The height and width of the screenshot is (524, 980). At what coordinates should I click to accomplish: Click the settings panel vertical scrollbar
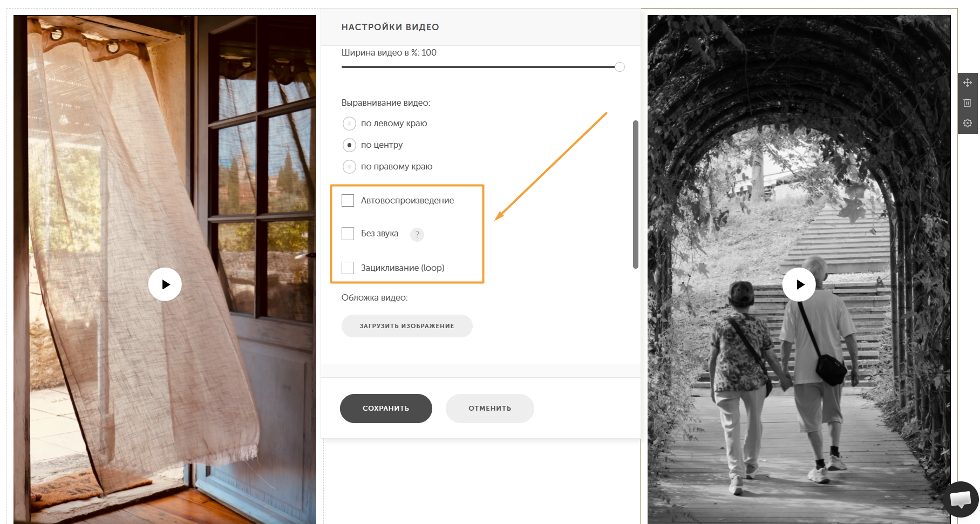[636, 194]
